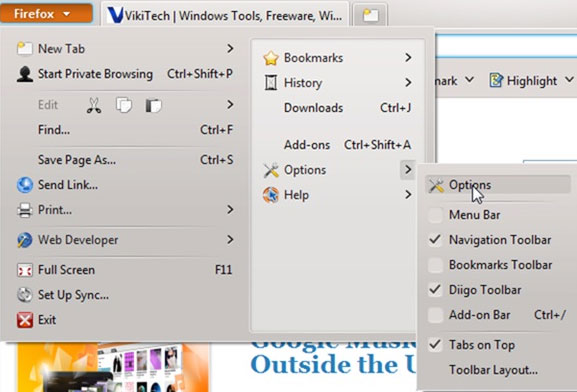Switch to the VikiTech tab
The height and width of the screenshot is (392, 577).
pos(224,15)
